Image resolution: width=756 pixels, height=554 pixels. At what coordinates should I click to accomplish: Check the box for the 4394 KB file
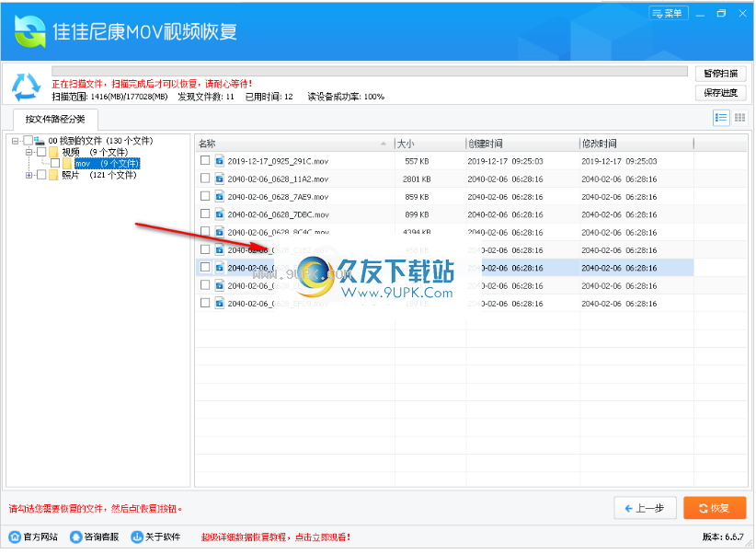tap(205, 231)
